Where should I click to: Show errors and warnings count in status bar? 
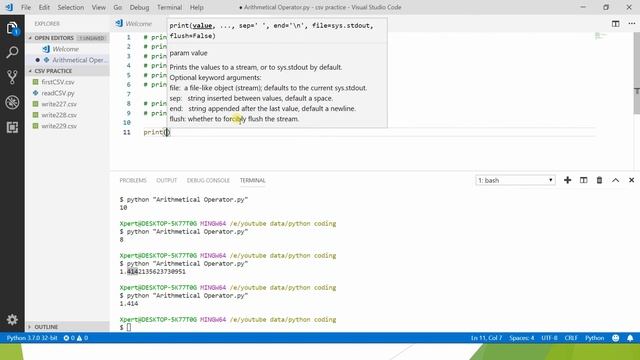(76, 338)
